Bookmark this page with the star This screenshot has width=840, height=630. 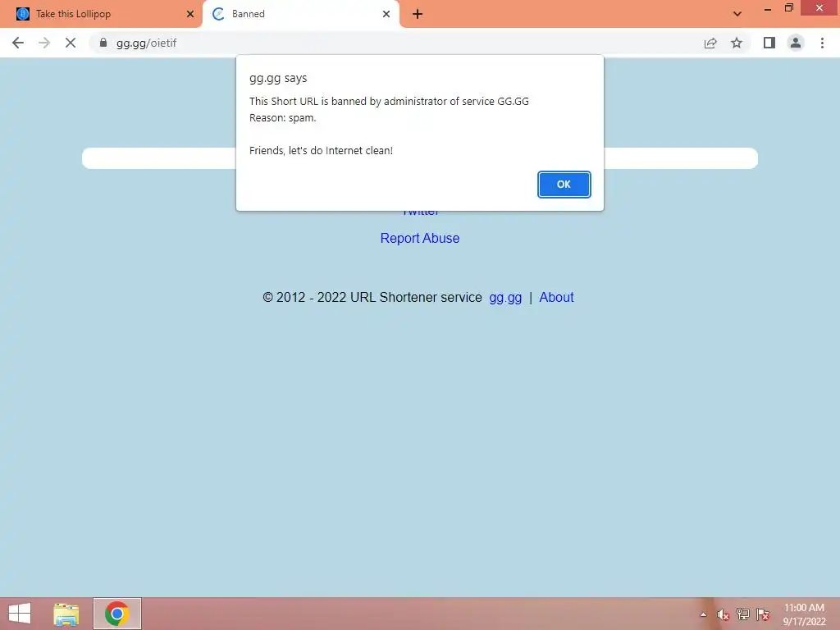(x=737, y=43)
